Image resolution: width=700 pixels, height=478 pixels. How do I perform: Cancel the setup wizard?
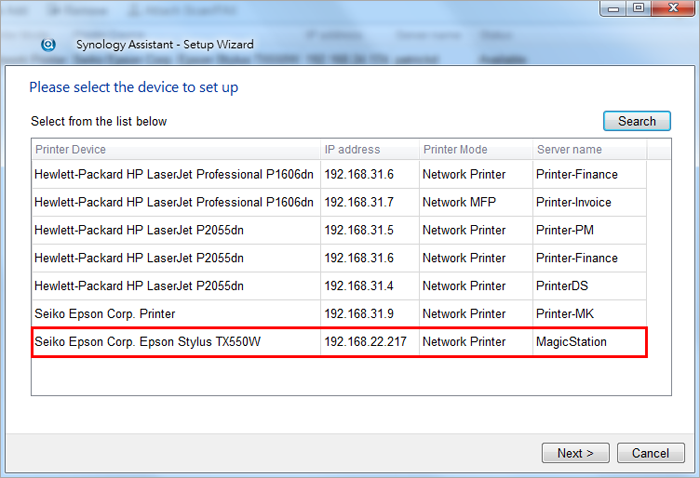(650, 453)
